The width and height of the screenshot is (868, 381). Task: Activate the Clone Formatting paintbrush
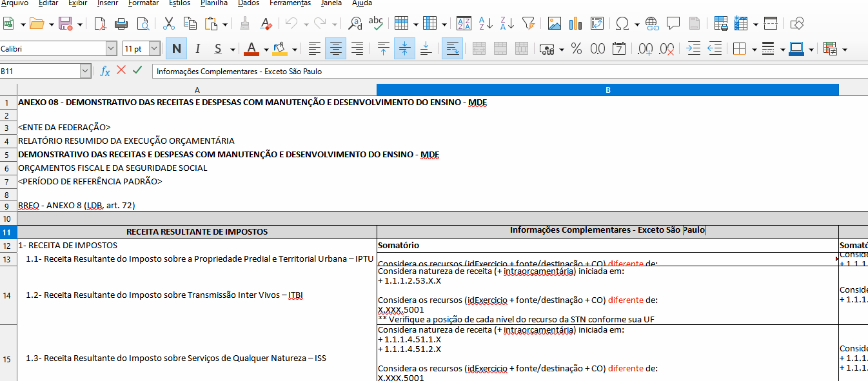[x=245, y=24]
